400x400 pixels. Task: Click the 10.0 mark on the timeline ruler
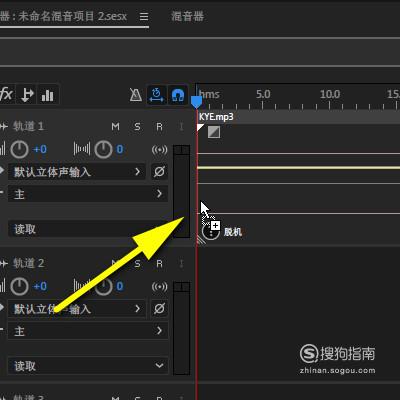pyautogui.click(x=330, y=94)
